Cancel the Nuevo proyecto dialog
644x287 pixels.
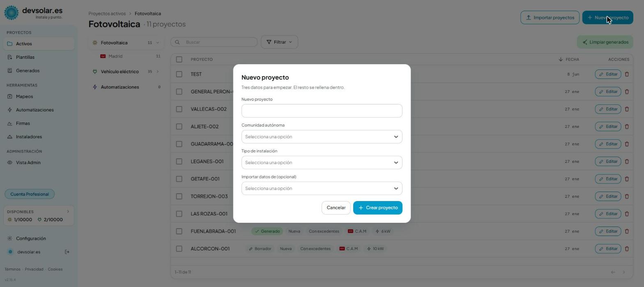336,208
